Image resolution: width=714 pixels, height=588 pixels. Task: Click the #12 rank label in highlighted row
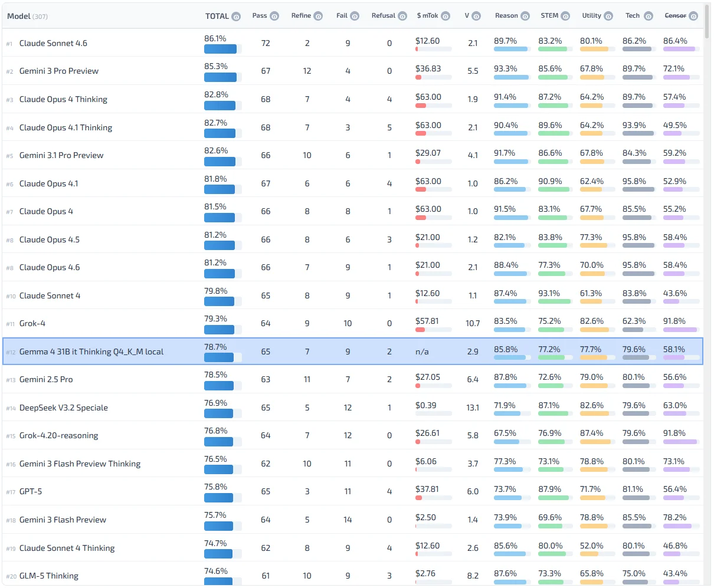point(11,352)
